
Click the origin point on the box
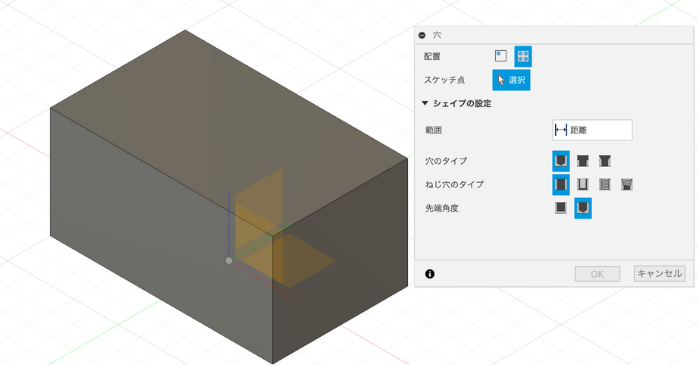(x=228, y=261)
